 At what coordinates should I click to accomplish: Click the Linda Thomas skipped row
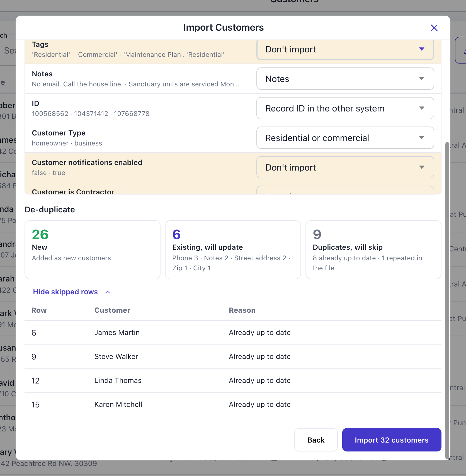pyautogui.click(x=233, y=381)
